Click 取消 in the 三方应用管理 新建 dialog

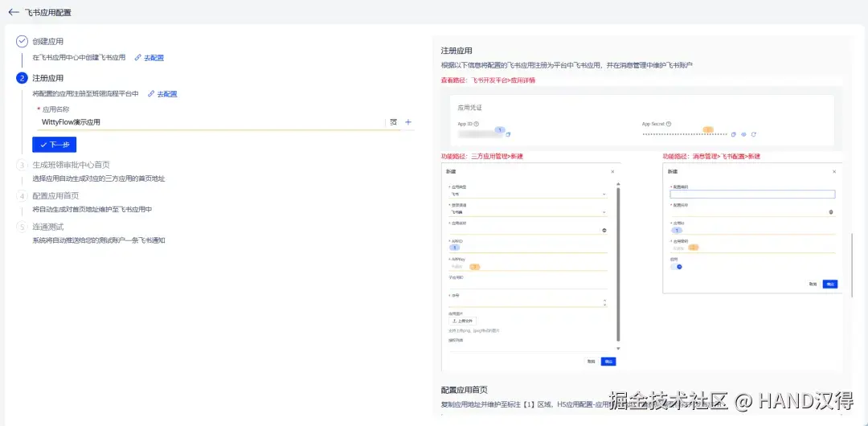pyautogui.click(x=592, y=361)
